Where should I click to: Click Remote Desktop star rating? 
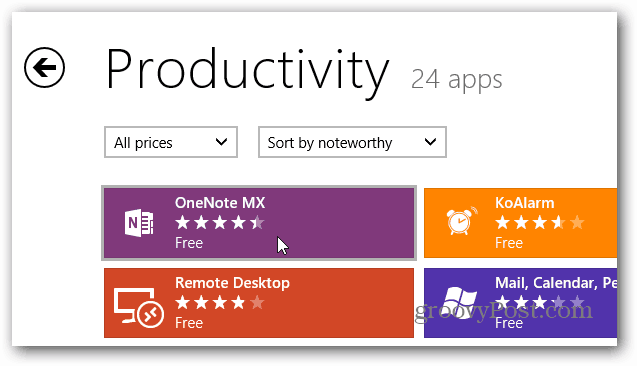coord(220,303)
